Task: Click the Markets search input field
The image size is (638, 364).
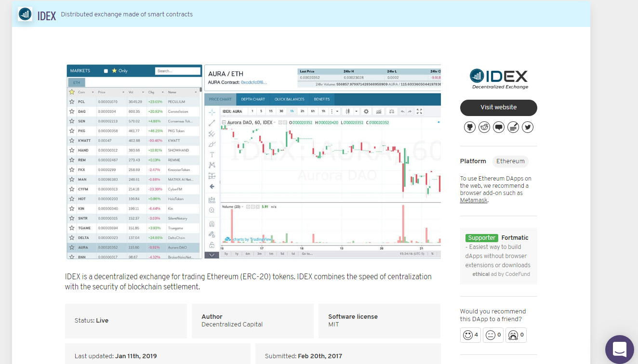Action: [178, 71]
